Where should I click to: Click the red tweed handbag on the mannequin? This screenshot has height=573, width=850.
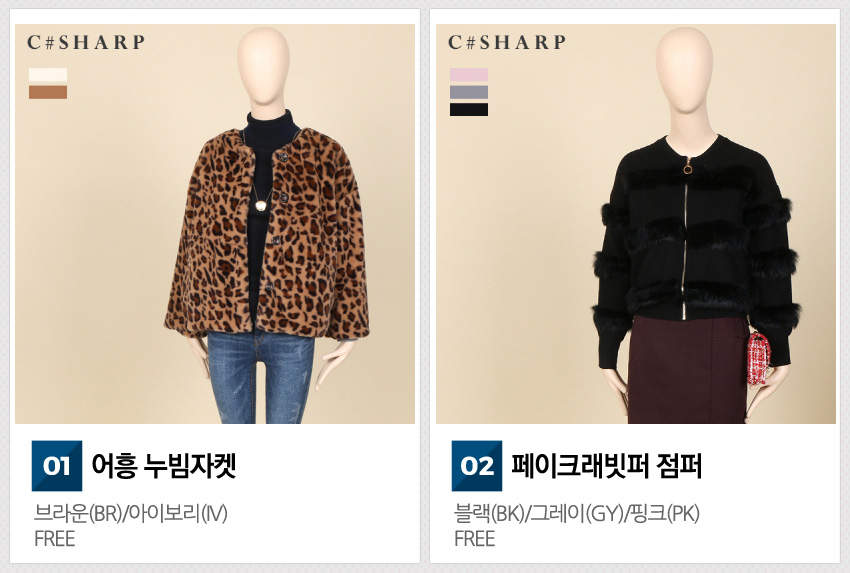[x=758, y=358]
